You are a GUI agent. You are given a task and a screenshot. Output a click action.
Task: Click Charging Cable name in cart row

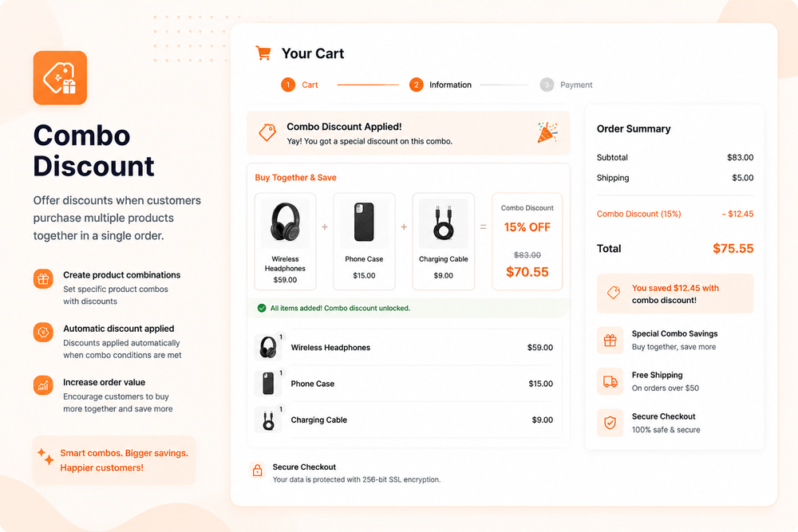coord(319,420)
